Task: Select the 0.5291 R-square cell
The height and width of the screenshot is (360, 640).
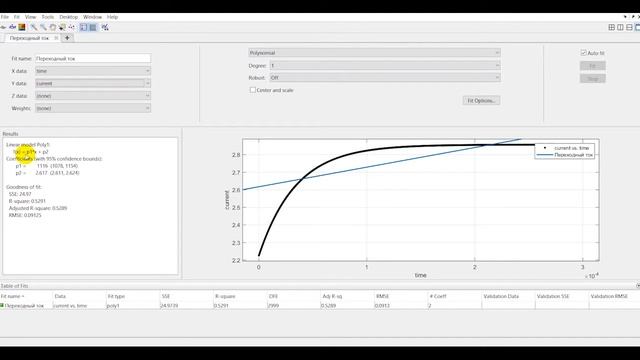Action: point(240,305)
